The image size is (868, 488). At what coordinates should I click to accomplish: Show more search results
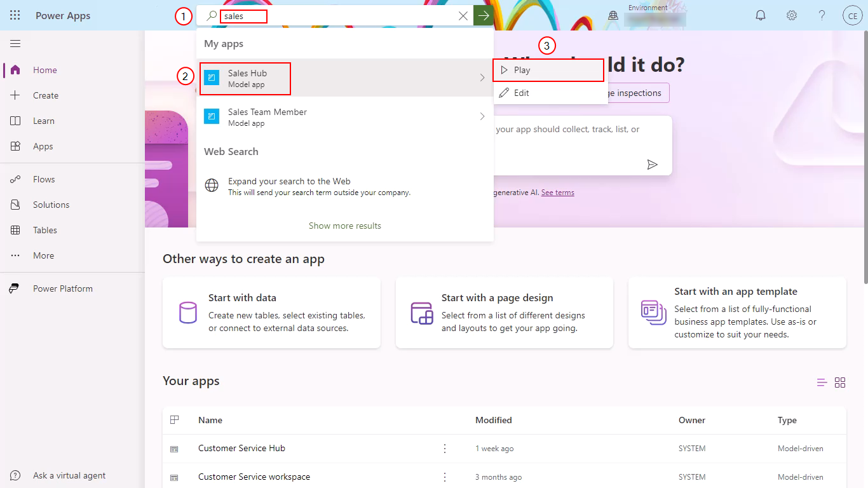345,226
